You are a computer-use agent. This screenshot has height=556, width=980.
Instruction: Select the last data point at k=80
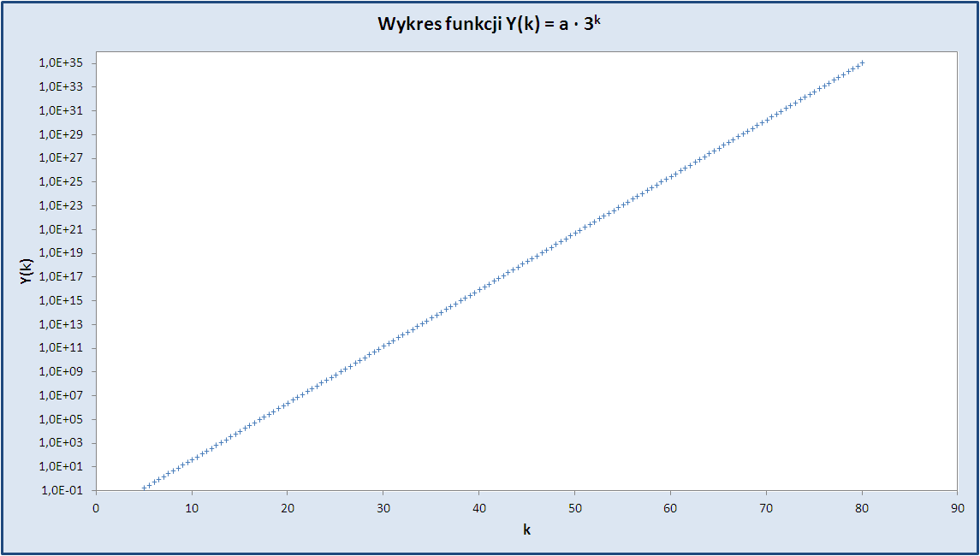pyautogui.click(x=862, y=62)
